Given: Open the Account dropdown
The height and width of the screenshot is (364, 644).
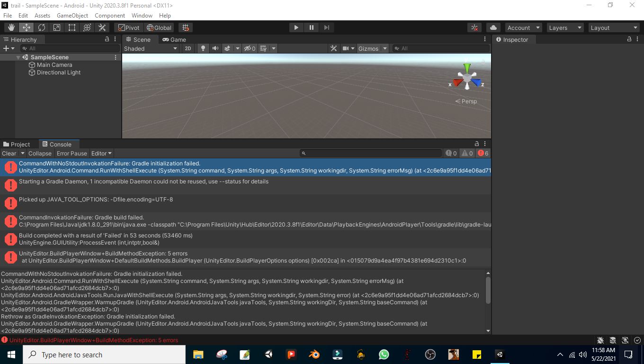Looking at the screenshot, I should pos(523,27).
